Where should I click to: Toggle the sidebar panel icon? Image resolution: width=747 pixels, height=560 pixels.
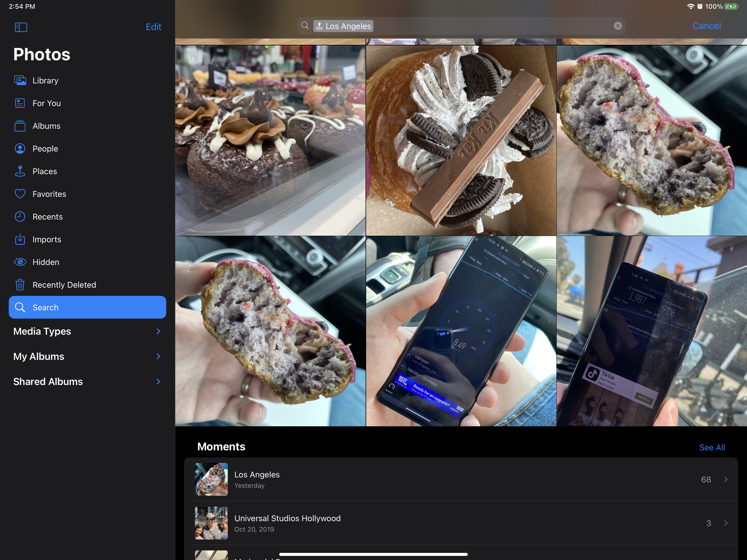[21, 27]
